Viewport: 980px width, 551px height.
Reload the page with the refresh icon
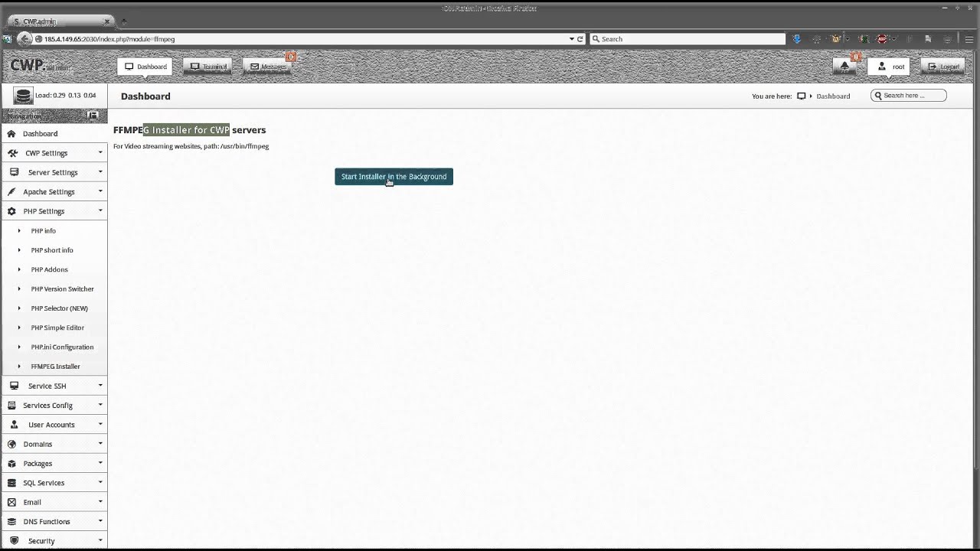(580, 39)
